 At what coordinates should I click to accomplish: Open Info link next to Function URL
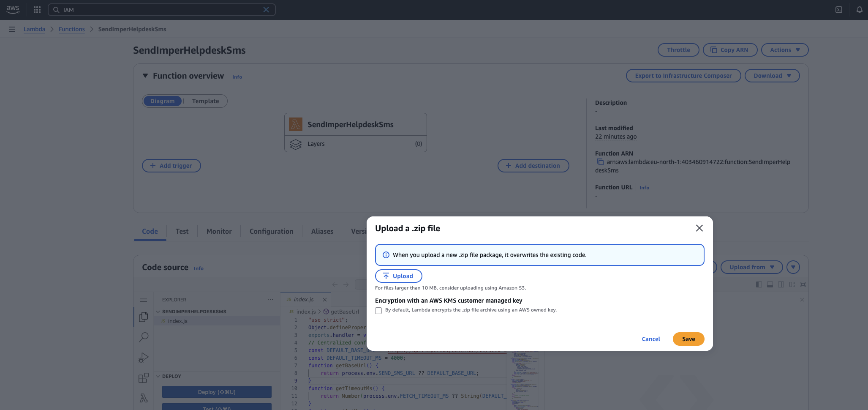click(644, 188)
